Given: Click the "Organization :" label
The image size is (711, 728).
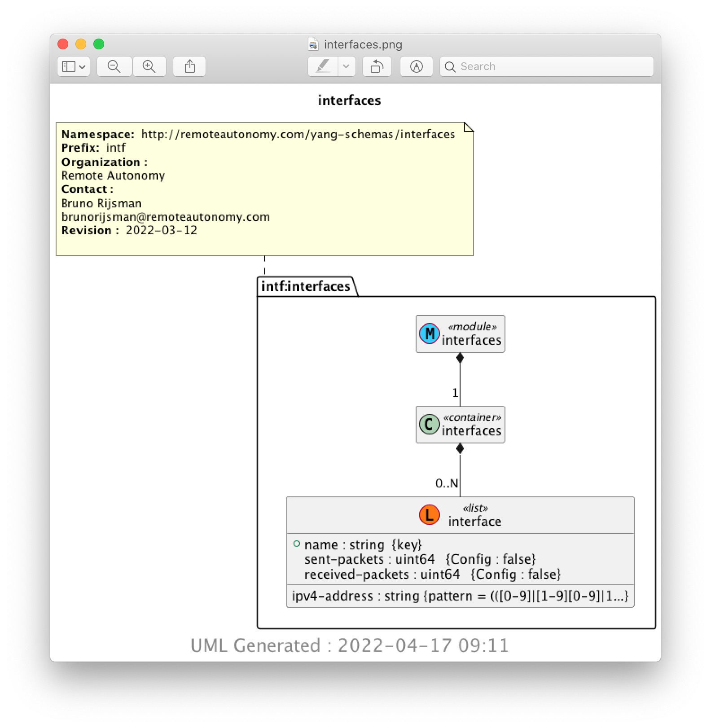Looking at the screenshot, I should (104, 162).
